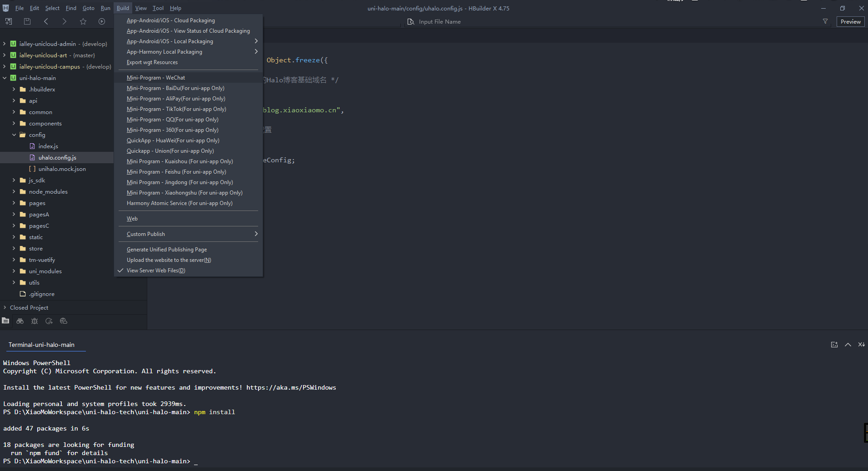Expand the ialley-unicloud-admin project
This screenshot has height=471, width=868.
[x=5, y=44]
